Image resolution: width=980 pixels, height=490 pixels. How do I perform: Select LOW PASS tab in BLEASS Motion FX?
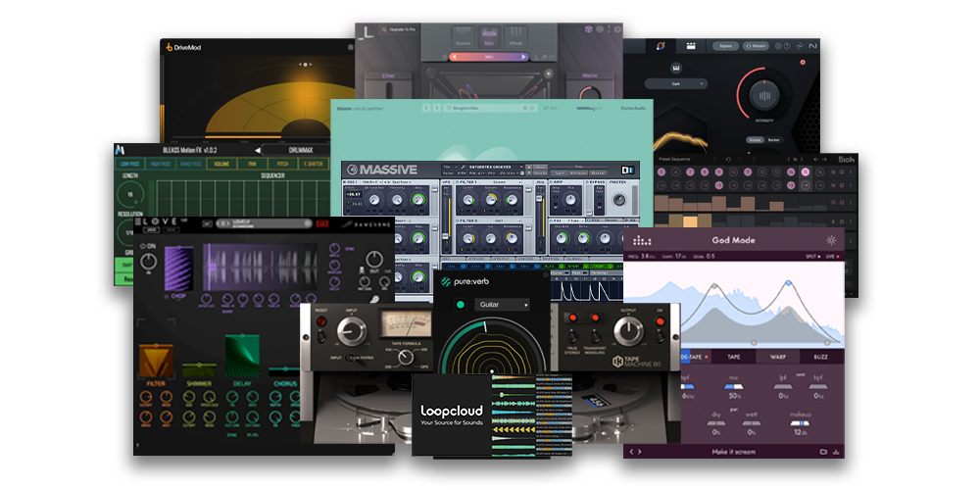point(129,164)
